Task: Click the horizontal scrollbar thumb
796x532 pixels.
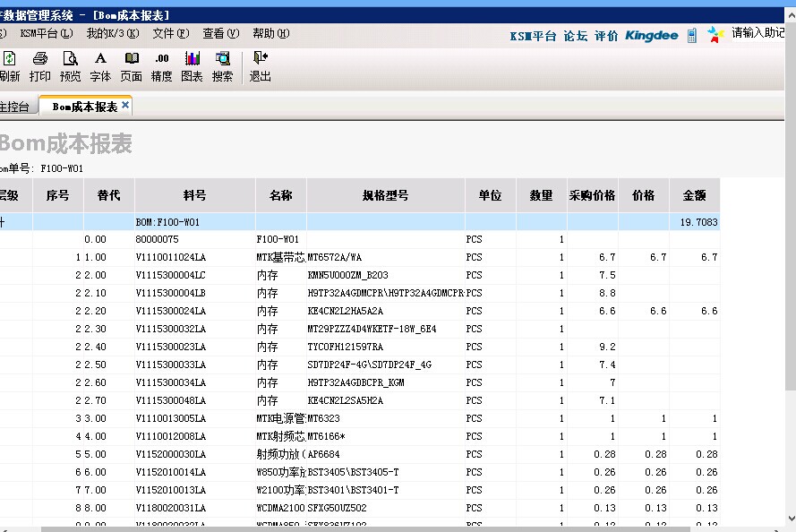Action: point(365,529)
